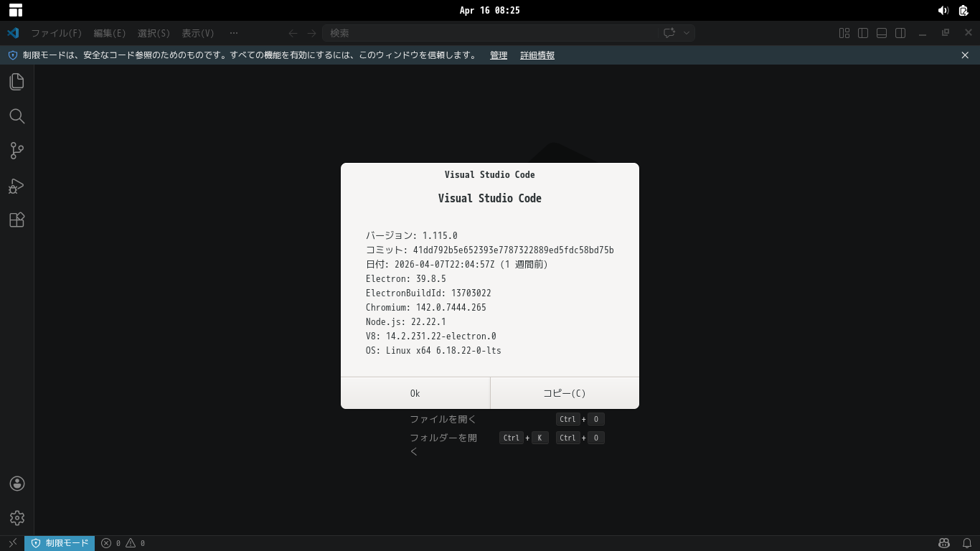Open the Run and Debug view

[17, 186]
